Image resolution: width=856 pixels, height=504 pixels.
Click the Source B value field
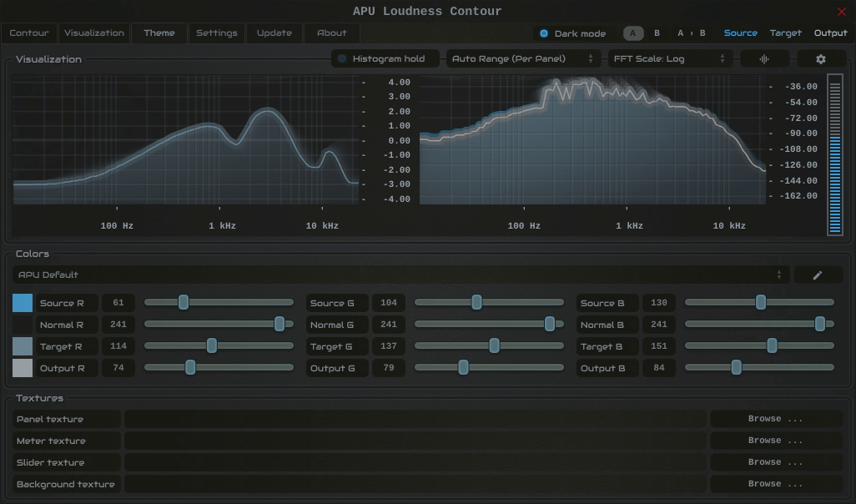(x=659, y=303)
